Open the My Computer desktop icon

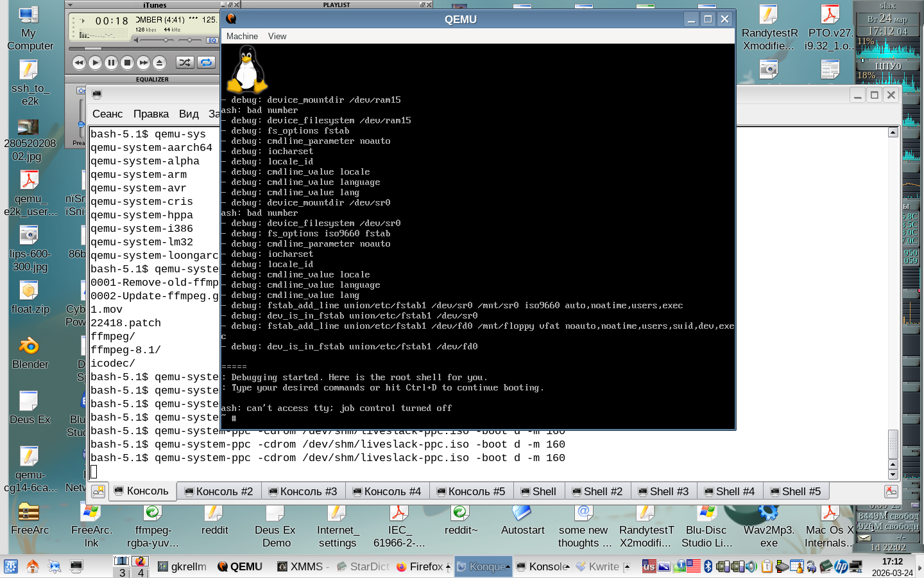pos(30,29)
